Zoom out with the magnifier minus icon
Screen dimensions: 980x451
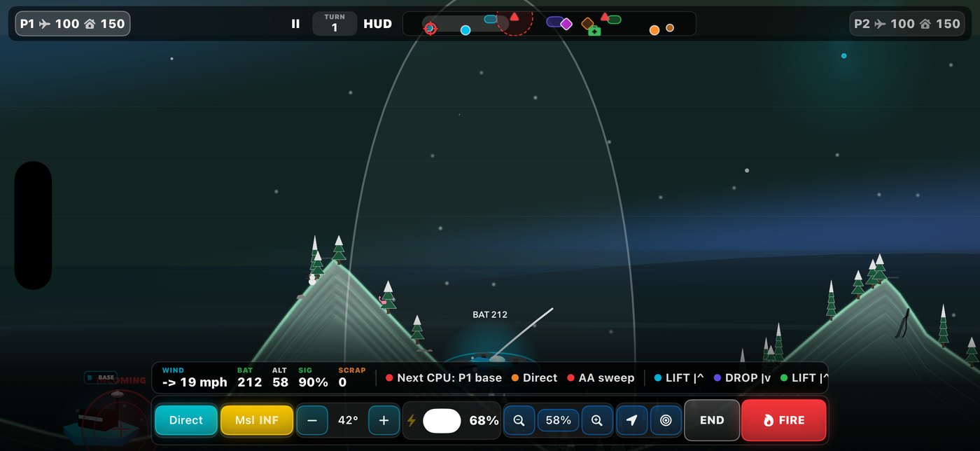519,420
